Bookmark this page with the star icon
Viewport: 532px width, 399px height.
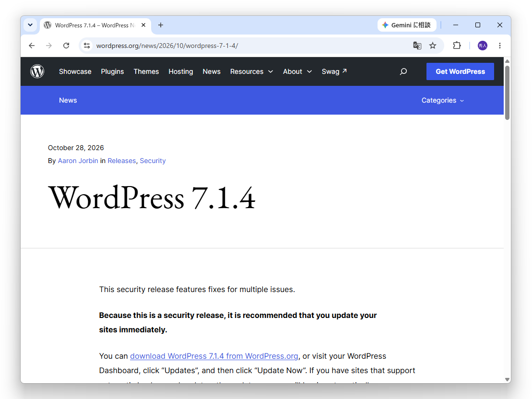pyautogui.click(x=433, y=46)
